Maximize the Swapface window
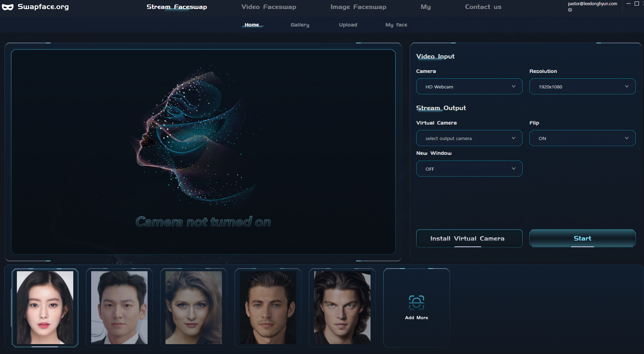 (637, 4)
